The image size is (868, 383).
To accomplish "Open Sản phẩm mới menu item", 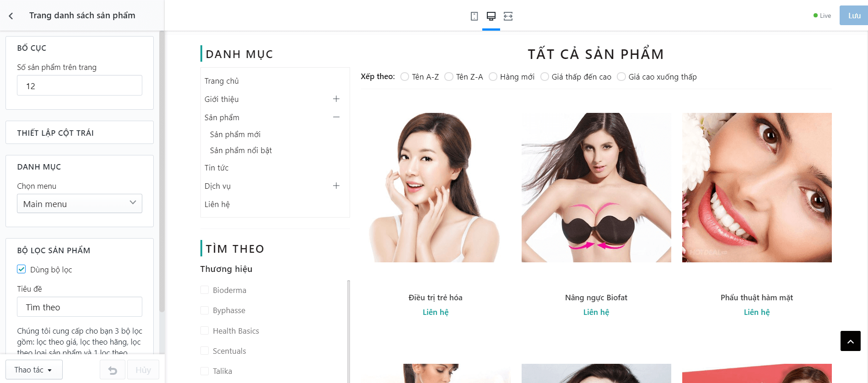I will tap(235, 134).
